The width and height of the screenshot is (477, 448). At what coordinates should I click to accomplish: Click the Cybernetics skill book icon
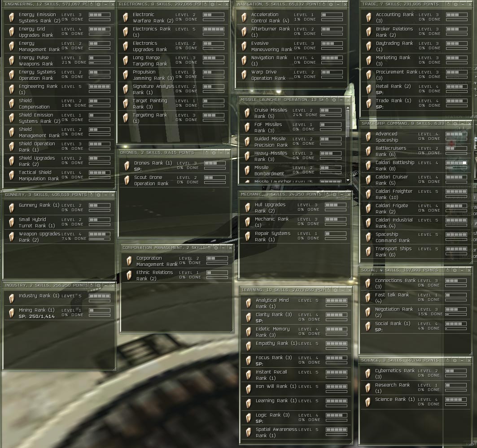(x=368, y=374)
